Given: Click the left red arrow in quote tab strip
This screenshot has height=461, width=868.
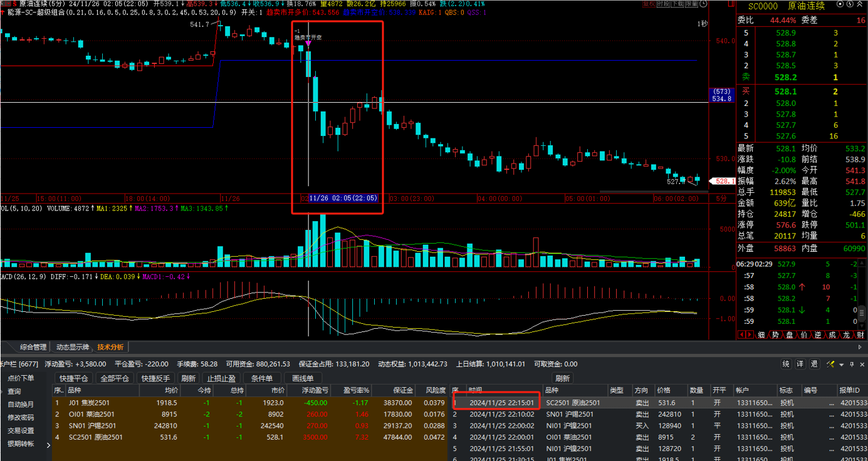Looking at the screenshot, I should click(x=742, y=334).
